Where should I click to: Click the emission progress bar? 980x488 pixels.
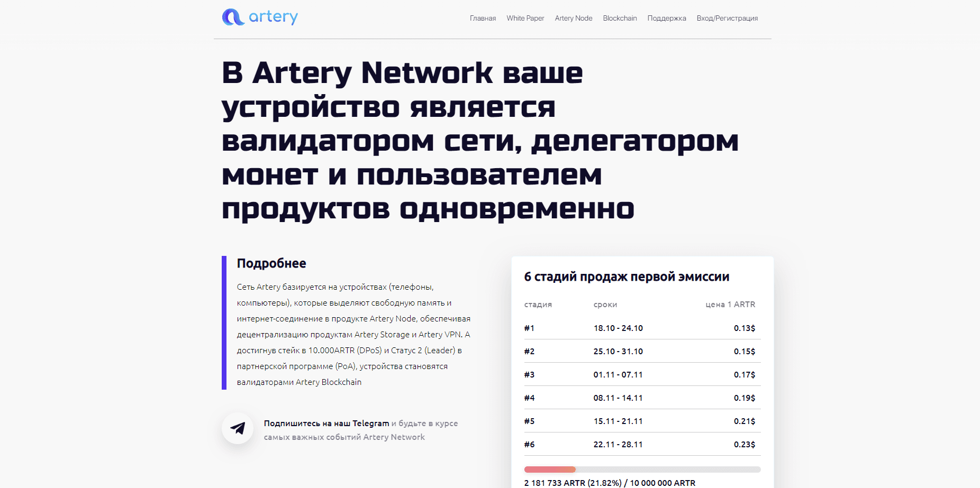642,469
